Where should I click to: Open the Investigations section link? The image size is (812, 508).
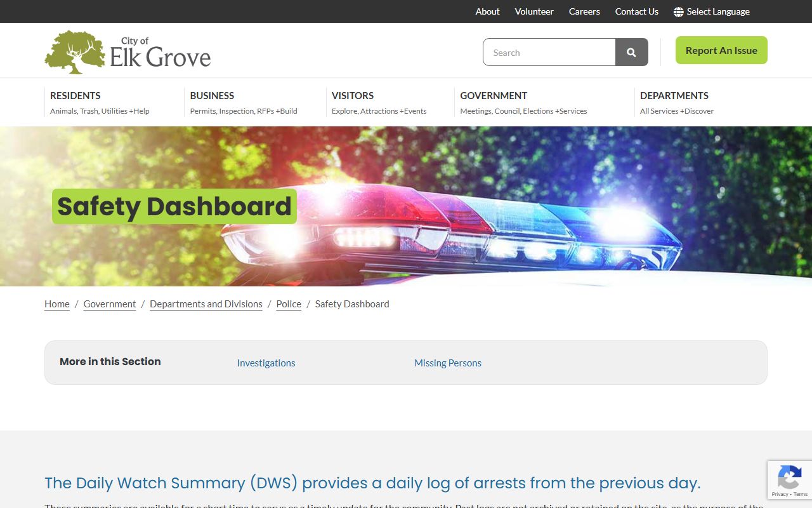click(x=266, y=363)
